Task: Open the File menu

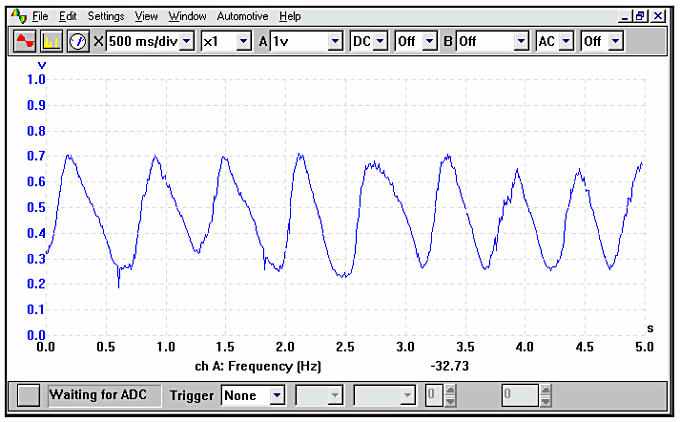Action: [x=40, y=16]
